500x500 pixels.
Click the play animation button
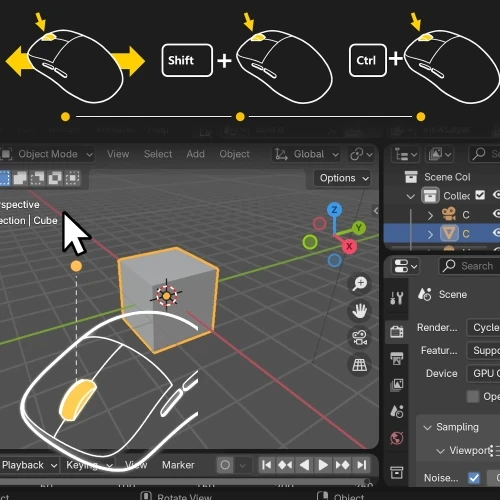[x=323, y=465]
